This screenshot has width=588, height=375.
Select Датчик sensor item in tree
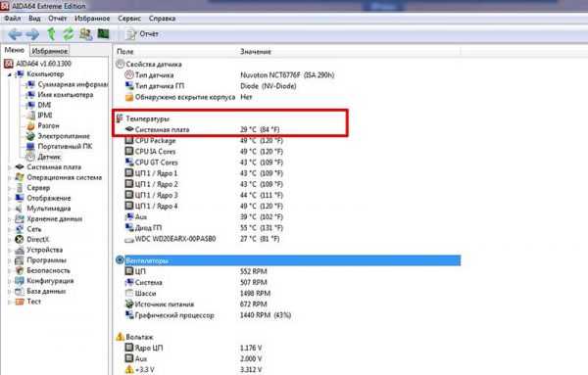(x=49, y=157)
